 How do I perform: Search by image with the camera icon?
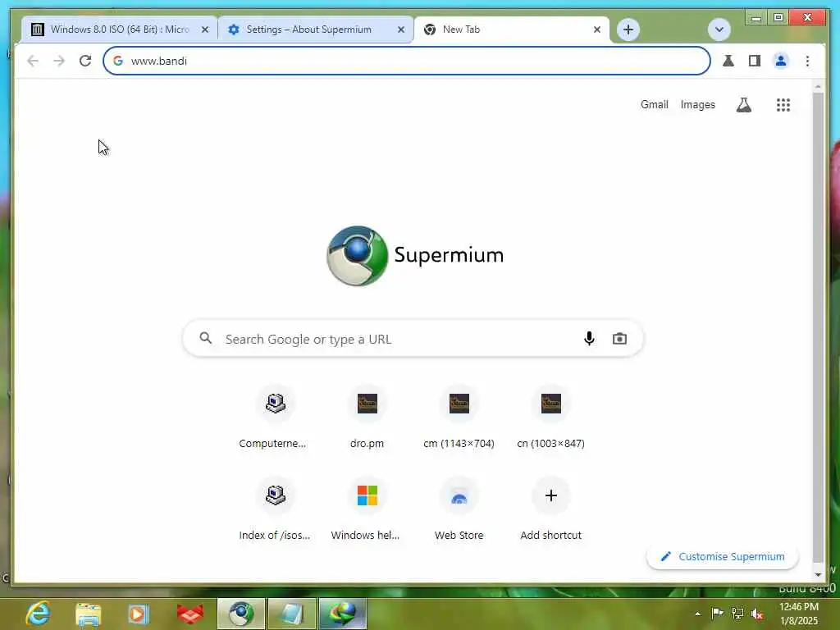click(619, 339)
